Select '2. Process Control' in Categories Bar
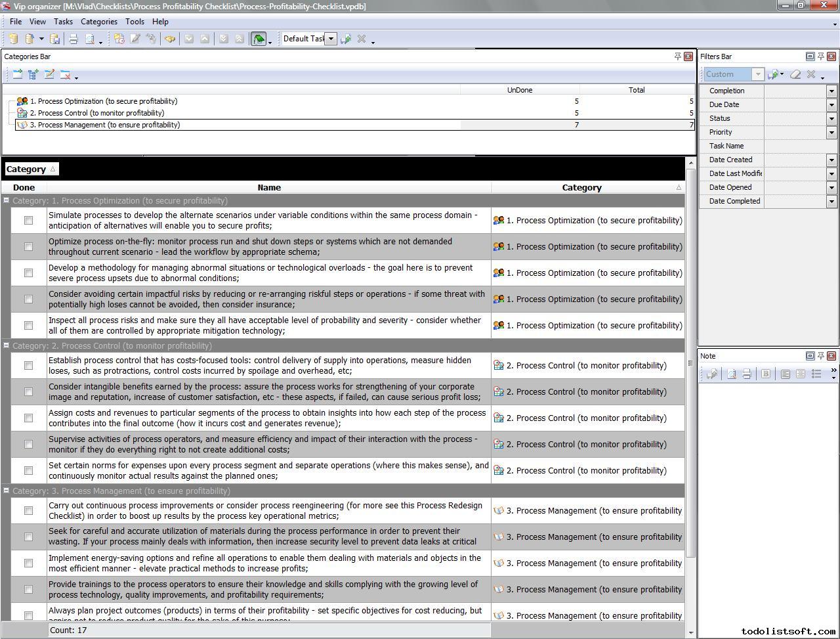 (97, 113)
